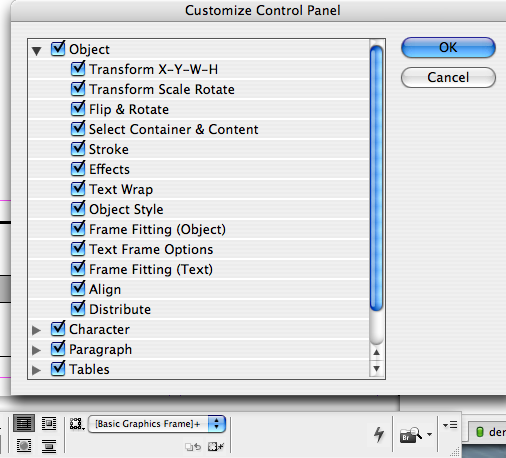Select the No text wrap icon
Viewport: 506px width, 458px height.
point(24,424)
